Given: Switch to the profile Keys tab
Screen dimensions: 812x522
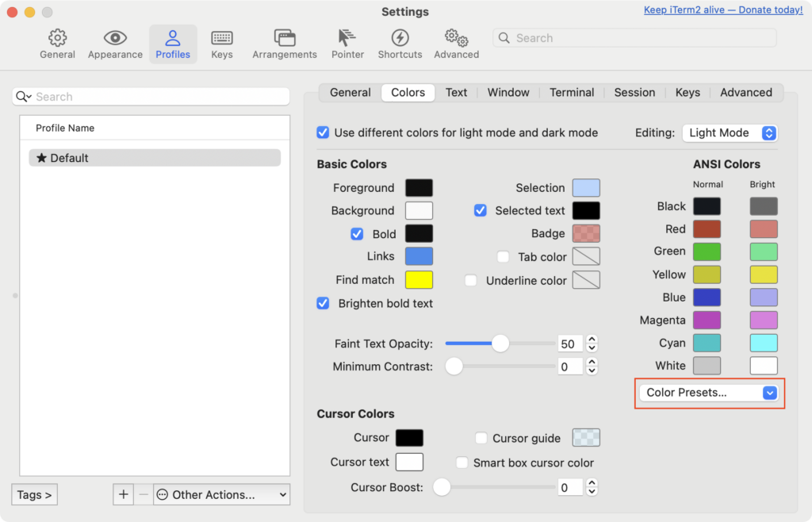Looking at the screenshot, I should click(688, 92).
